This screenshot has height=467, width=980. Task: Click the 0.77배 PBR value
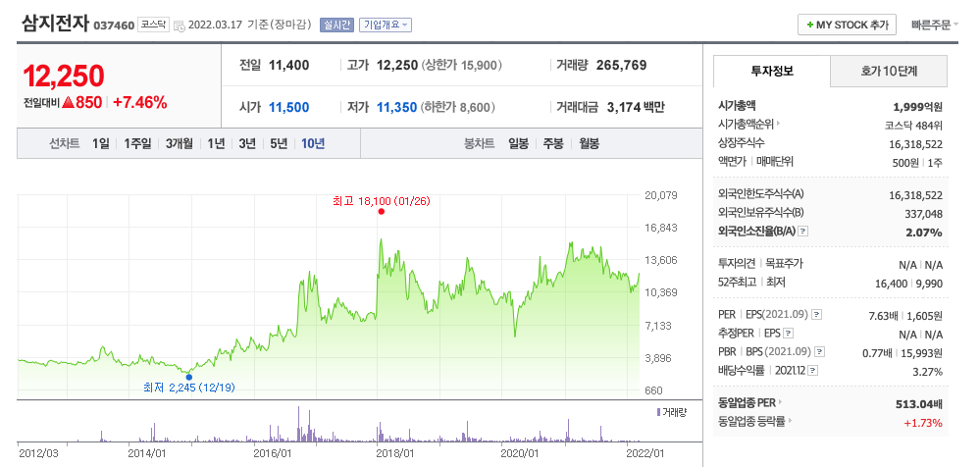pos(877,352)
